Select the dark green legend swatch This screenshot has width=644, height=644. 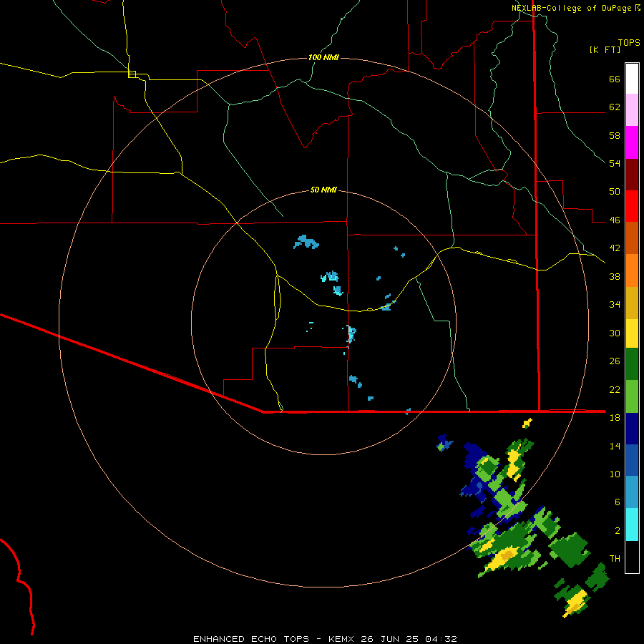coord(632,364)
